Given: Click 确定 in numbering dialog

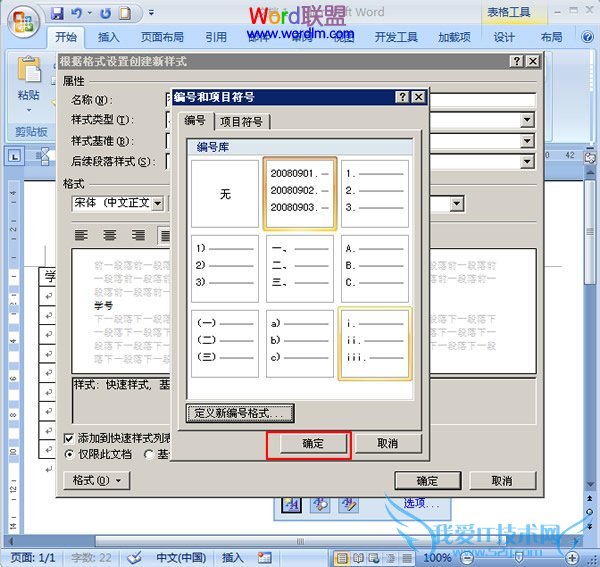Looking at the screenshot, I should point(313,444).
